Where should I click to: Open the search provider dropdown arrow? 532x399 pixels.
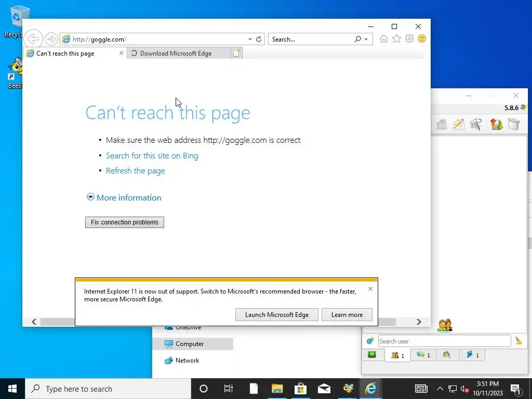coord(366,39)
